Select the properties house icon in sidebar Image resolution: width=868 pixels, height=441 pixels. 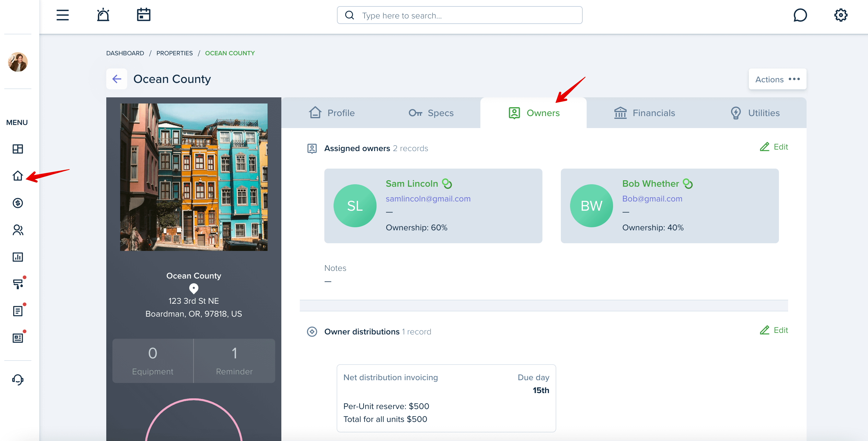pyautogui.click(x=18, y=176)
